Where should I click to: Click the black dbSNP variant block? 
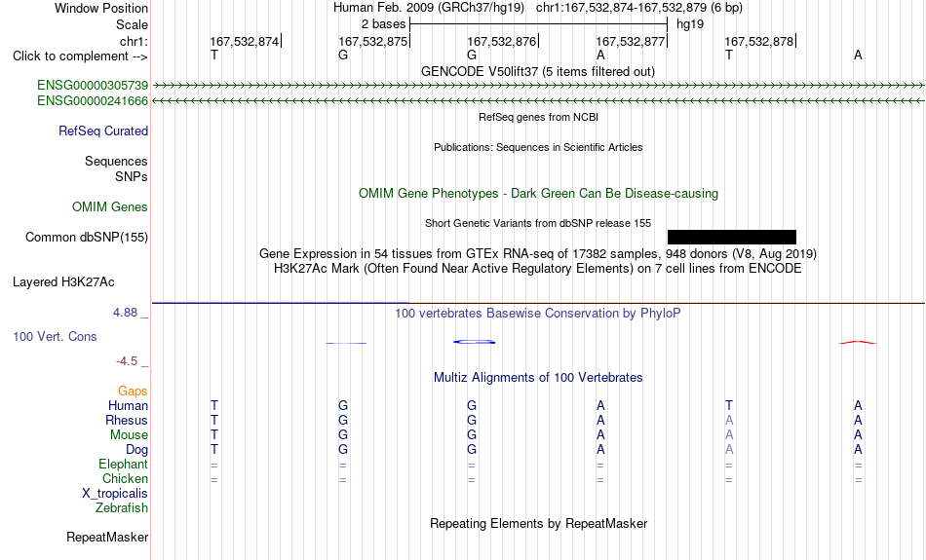pyautogui.click(x=732, y=238)
